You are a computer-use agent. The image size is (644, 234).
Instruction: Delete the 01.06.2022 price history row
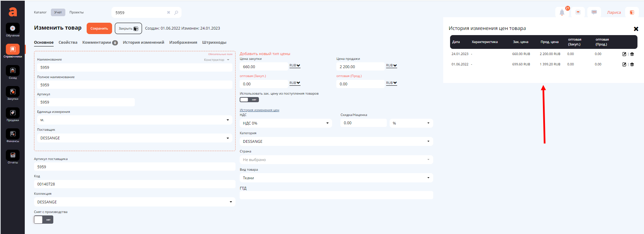(632, 64)
